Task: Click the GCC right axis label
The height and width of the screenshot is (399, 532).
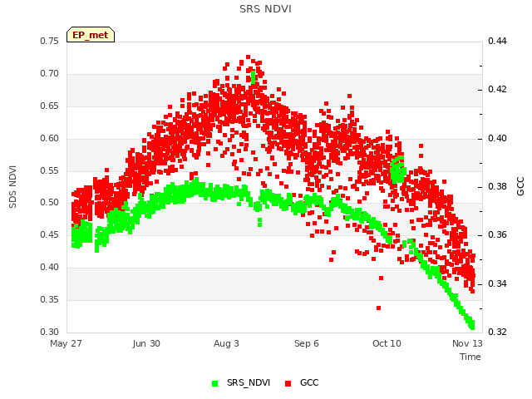Action: 520,186
